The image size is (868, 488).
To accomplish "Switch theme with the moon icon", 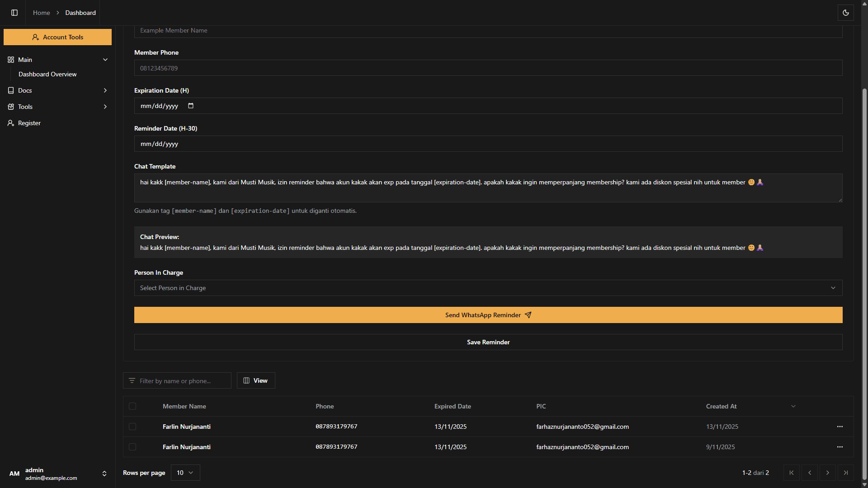I will click(846, 13).
